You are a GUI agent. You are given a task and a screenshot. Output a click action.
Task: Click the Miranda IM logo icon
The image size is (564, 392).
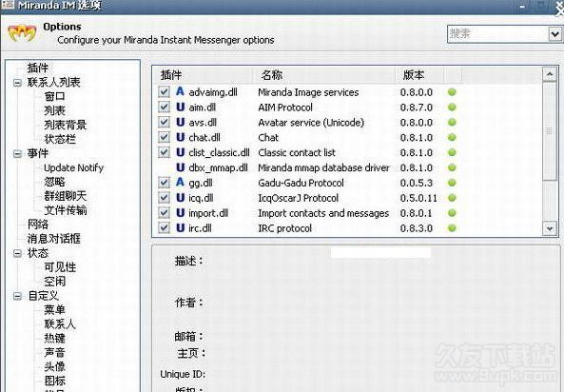coord(22,33)
